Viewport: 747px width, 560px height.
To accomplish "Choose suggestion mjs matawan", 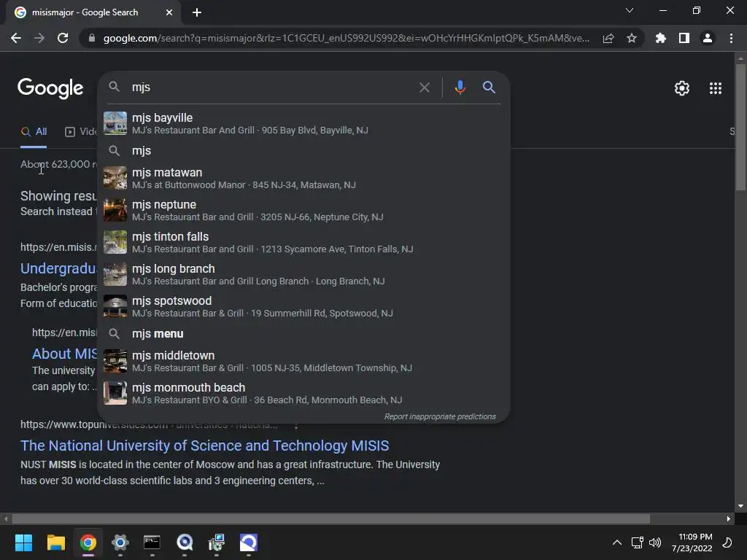I will [304, 178].
